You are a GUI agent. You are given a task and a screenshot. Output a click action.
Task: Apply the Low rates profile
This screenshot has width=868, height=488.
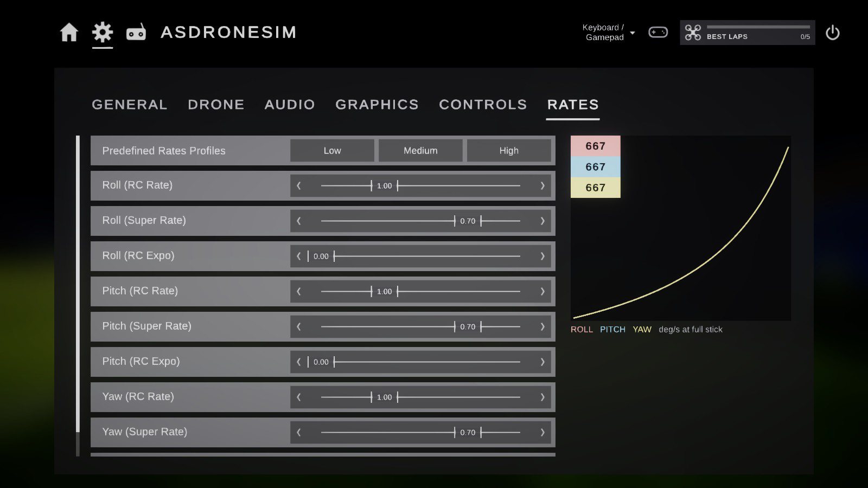[x=332, y=151]
